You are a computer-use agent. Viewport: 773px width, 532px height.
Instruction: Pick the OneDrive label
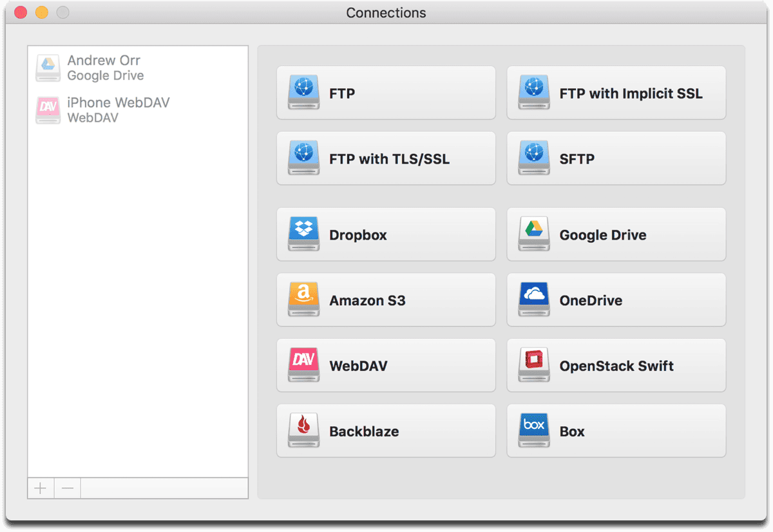click(591, 301)
